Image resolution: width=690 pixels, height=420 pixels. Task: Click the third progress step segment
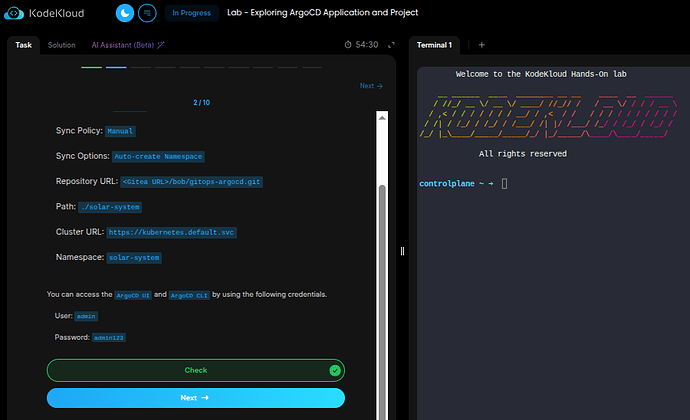(x=141, y=67)
